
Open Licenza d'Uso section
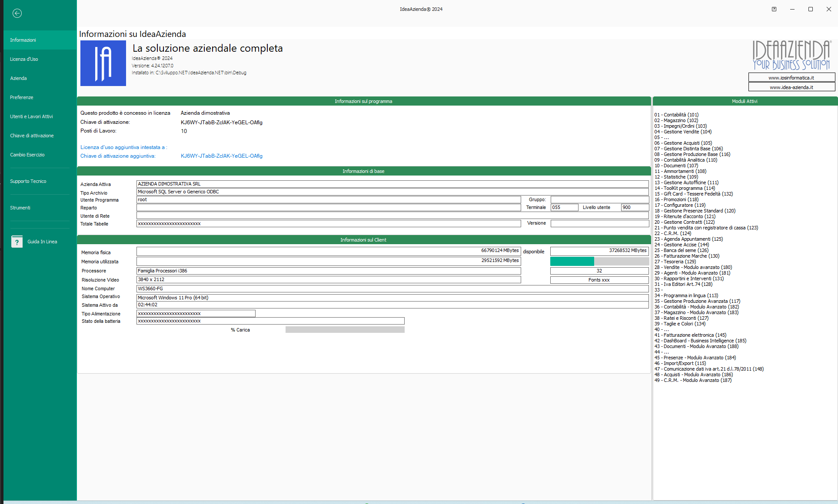click(40, 59)
